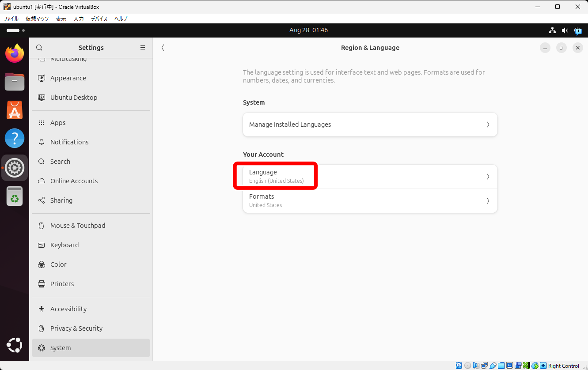588x370 pixels.
Task: Click the Settings gear icon in the dock
Action: click(15, 168)
